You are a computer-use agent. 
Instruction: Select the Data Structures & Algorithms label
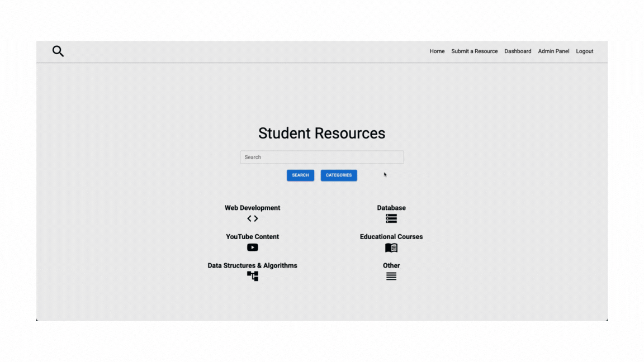point(253,265)
